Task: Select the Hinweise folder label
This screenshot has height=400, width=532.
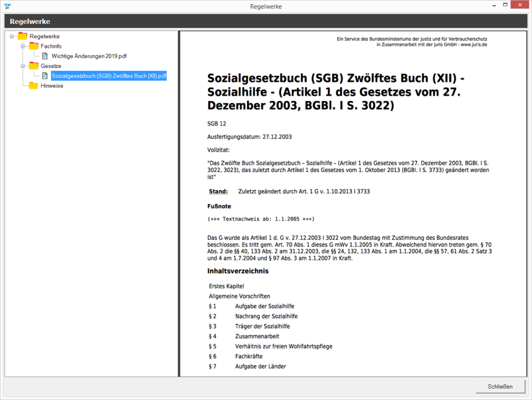Action: 52,86
